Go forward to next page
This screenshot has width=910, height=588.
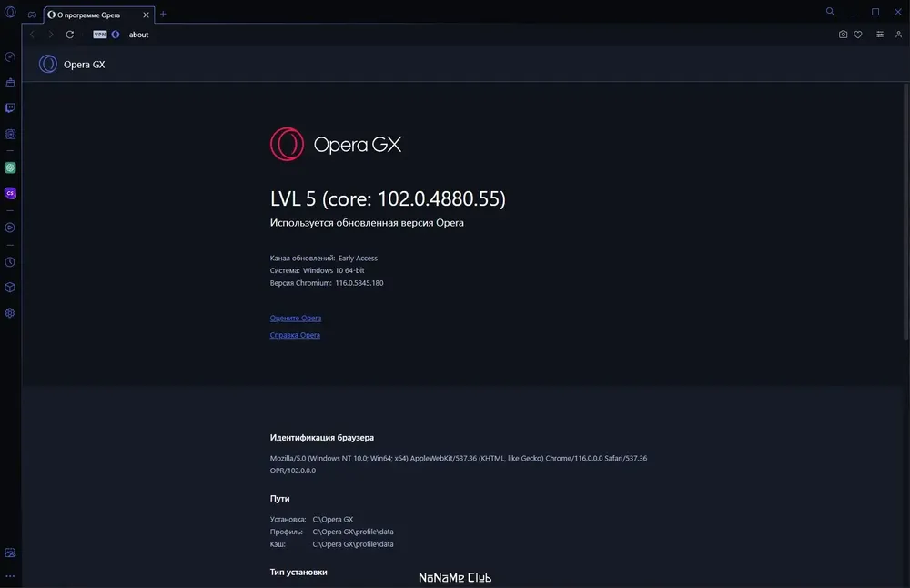click(50, 35)
